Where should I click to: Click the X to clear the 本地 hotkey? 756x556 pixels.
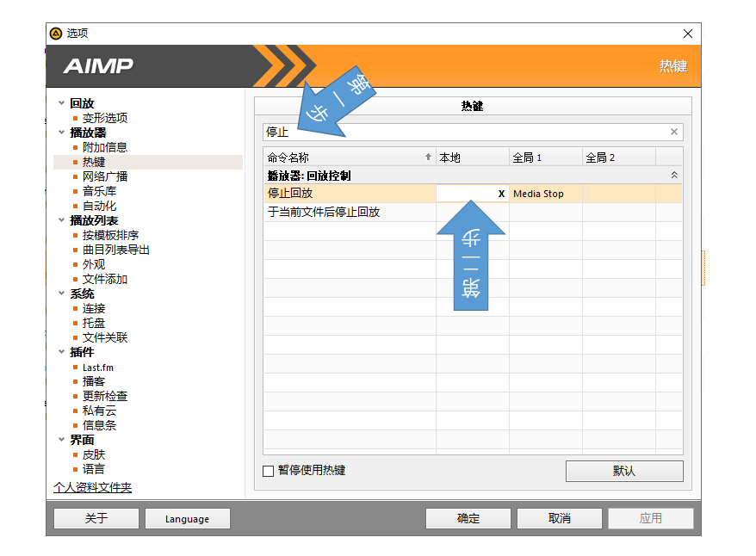pos(501,194)
